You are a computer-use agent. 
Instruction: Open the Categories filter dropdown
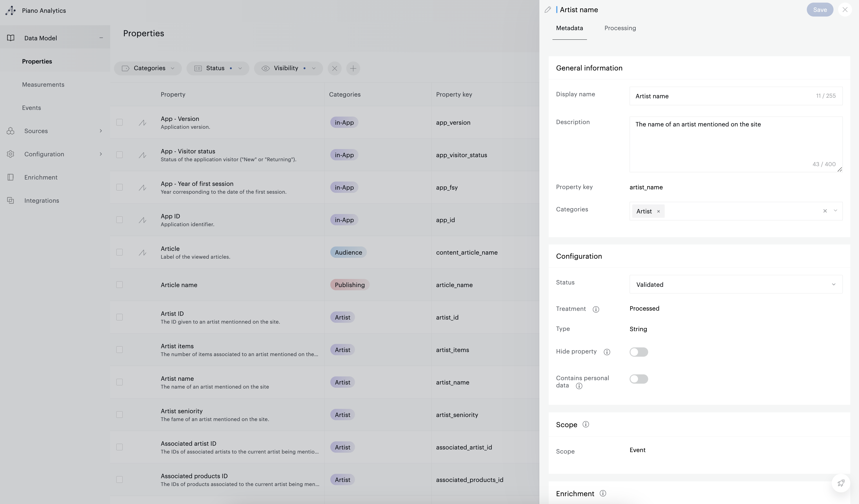[148, 68]
